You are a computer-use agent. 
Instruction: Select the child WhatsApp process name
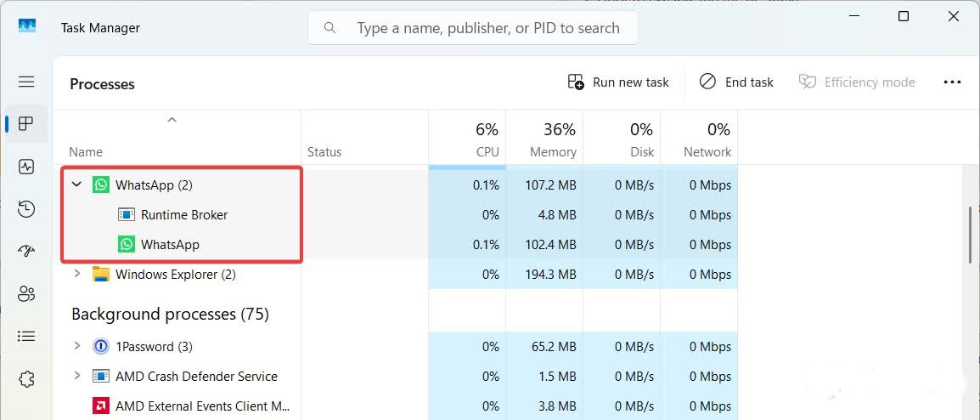pos(170,245)
